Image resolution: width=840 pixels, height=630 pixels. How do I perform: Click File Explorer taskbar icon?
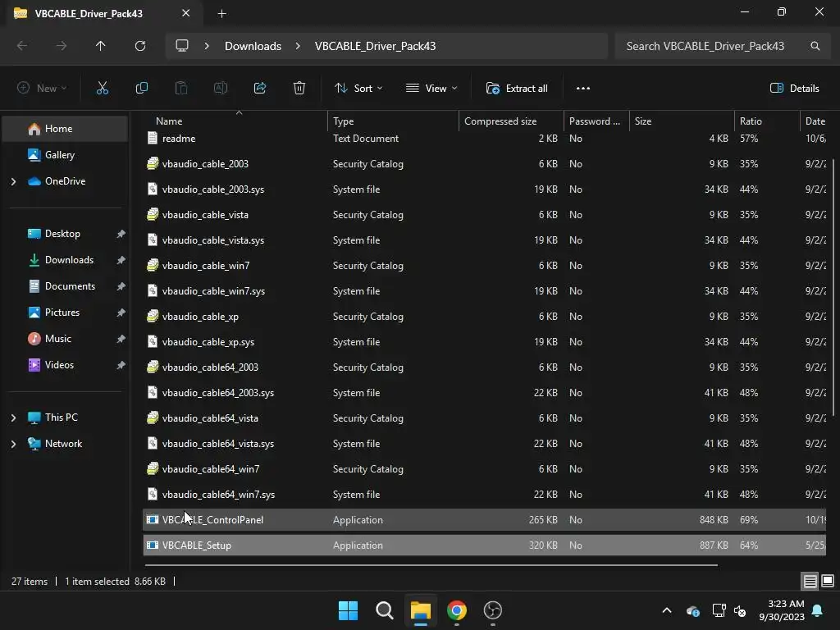coord(421,610)
